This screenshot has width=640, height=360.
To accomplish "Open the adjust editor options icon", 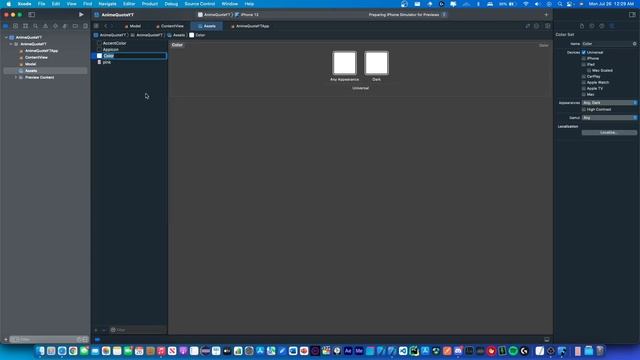I will tap(537, 26).
